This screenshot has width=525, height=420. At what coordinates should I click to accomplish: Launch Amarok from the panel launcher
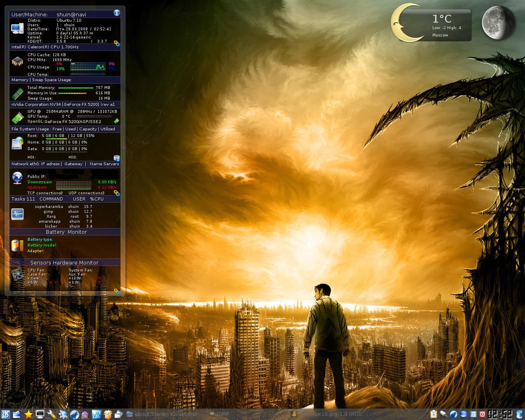[x=74, y=414]
